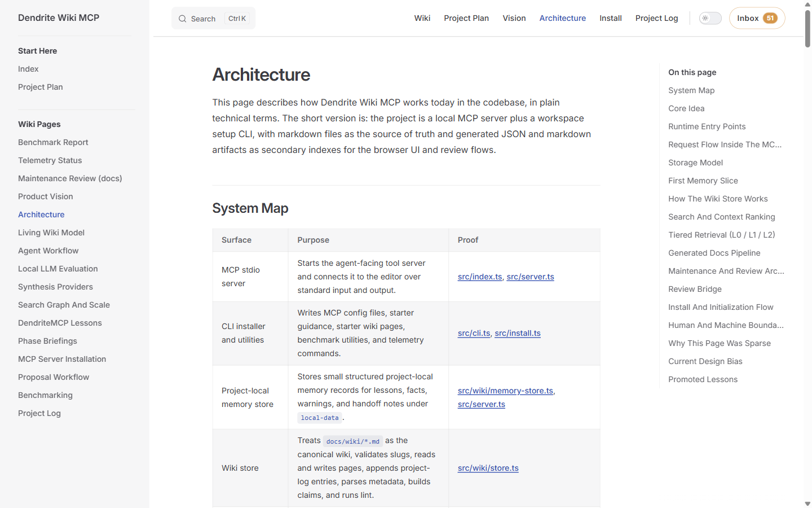Jump to Maintenance And Review Arc... section
This screenshot has width=812, height=508.
click(x=726, y=271)
